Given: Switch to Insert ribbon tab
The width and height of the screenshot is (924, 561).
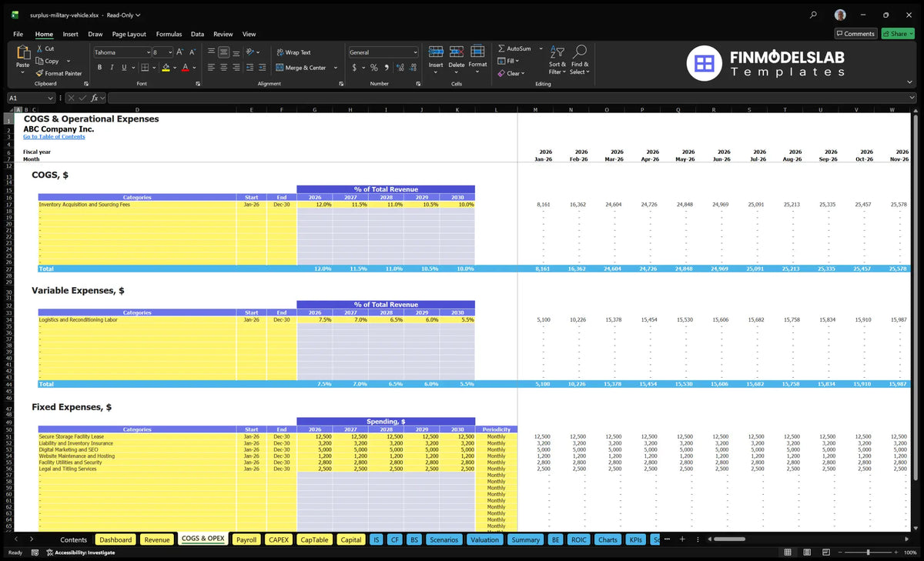Looking at the screenshot, I should pos(70,34).
